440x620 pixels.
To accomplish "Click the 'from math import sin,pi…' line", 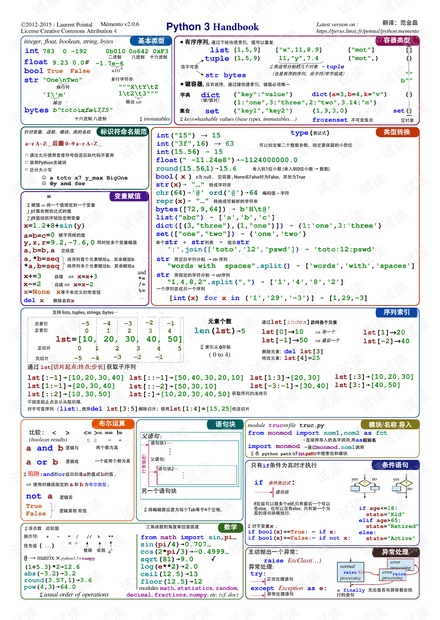I will click(189, 537).
